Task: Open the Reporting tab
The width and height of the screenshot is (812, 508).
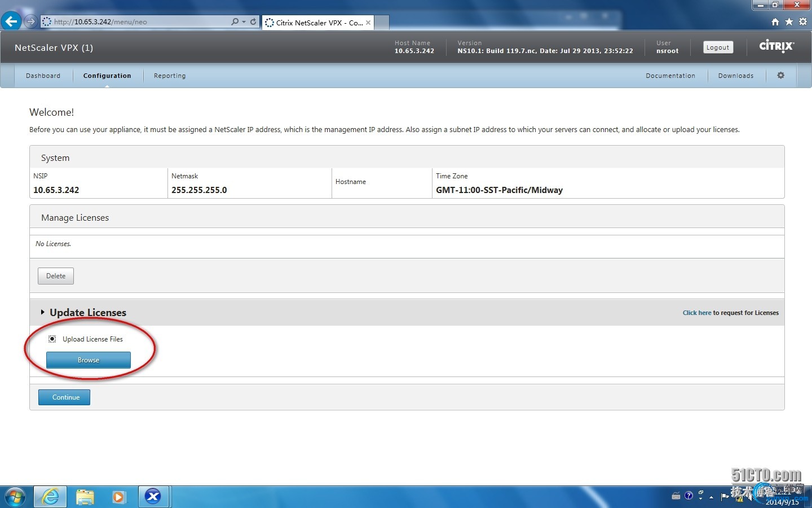Action: [x=170, y=76]
